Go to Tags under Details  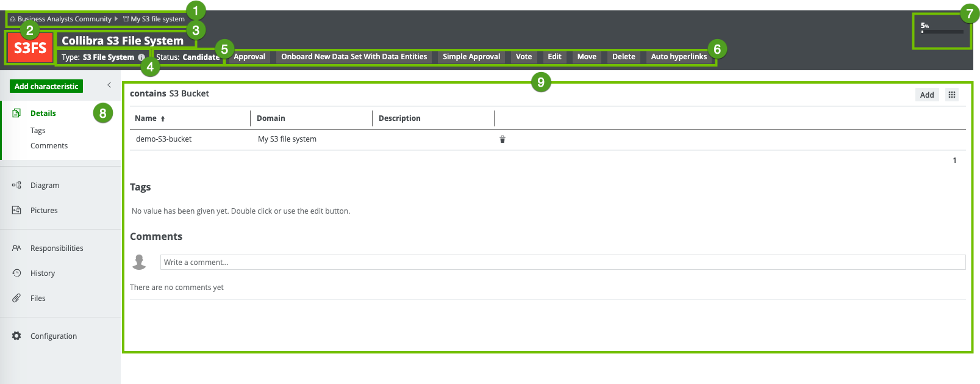pos(38,131)
